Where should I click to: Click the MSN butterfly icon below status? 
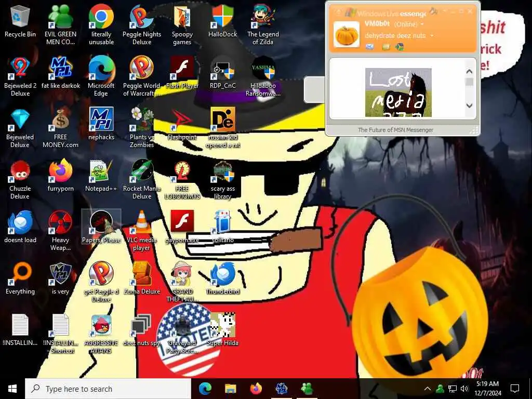tap(400, 46)
